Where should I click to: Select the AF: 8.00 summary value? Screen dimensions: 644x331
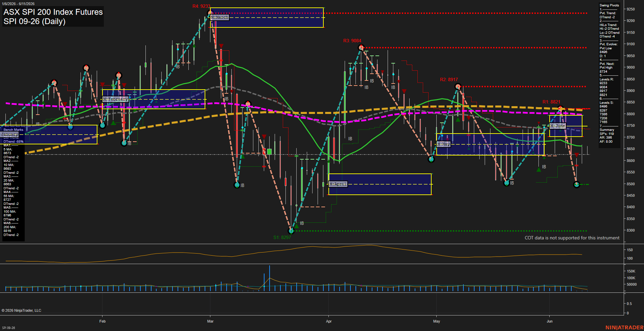coord(606,142)
